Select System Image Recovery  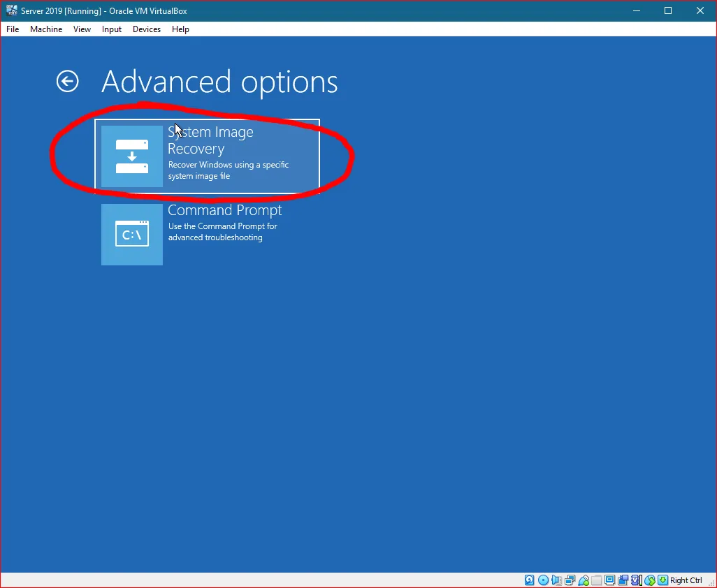pyautogui.click(x=210, y=154)
